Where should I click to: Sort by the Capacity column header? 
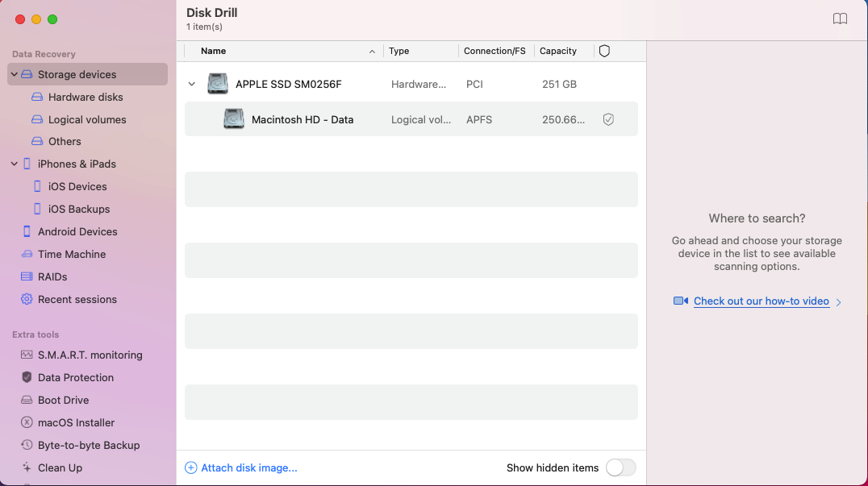558,51
